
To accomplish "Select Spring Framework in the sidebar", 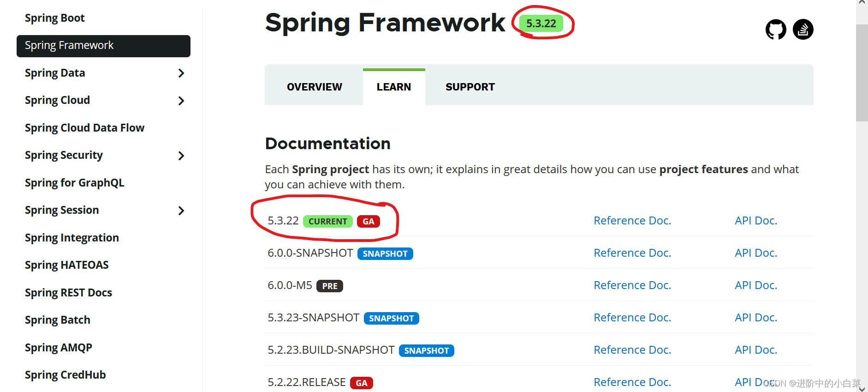I will click(103, 46).
